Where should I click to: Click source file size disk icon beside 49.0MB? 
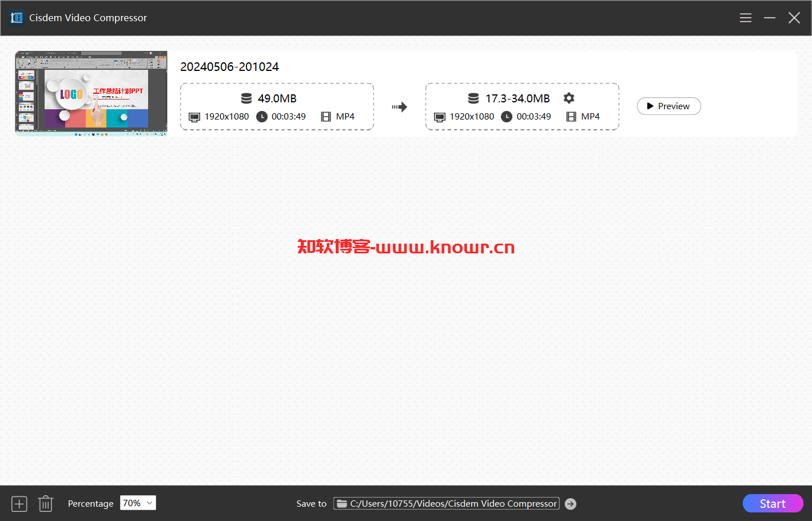pyautogui.click(x=246, y=98)
